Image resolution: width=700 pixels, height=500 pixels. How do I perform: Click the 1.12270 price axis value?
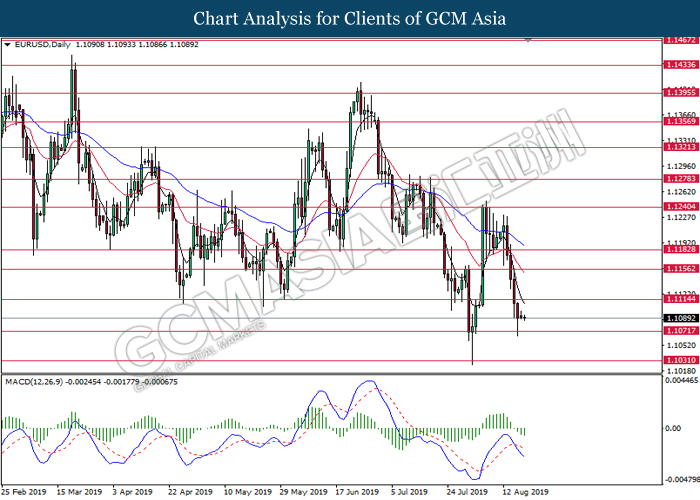(681, 218)
